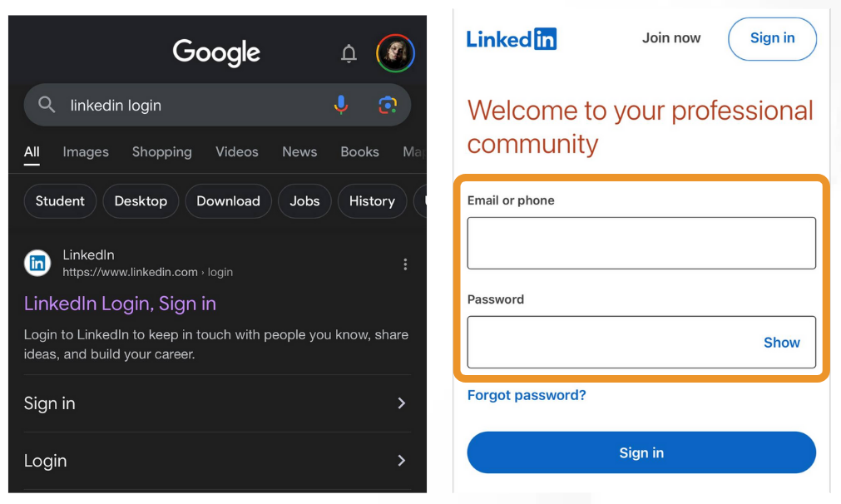841x504 pixels.
Task: Open Google Lens camera search
Action: [x=388, y=105]
